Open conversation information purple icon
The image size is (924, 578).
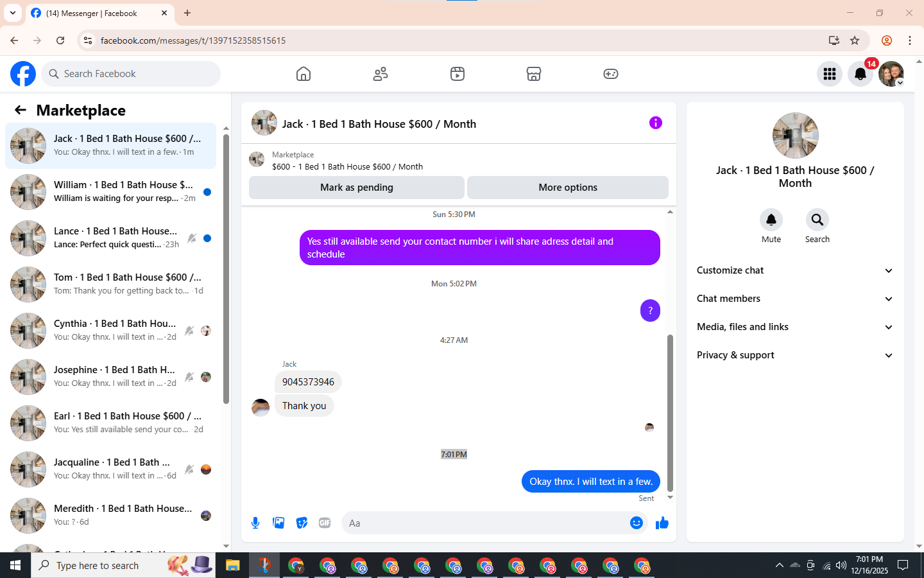655,123
